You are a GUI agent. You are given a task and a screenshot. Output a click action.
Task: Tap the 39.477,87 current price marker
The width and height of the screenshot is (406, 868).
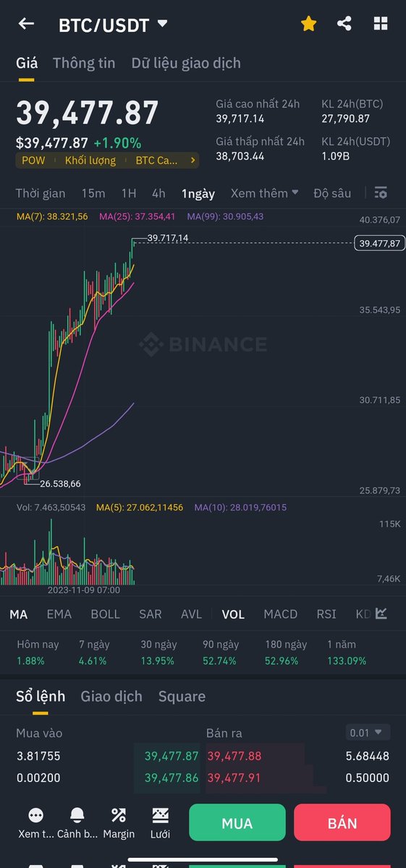[x=380, y=244]
